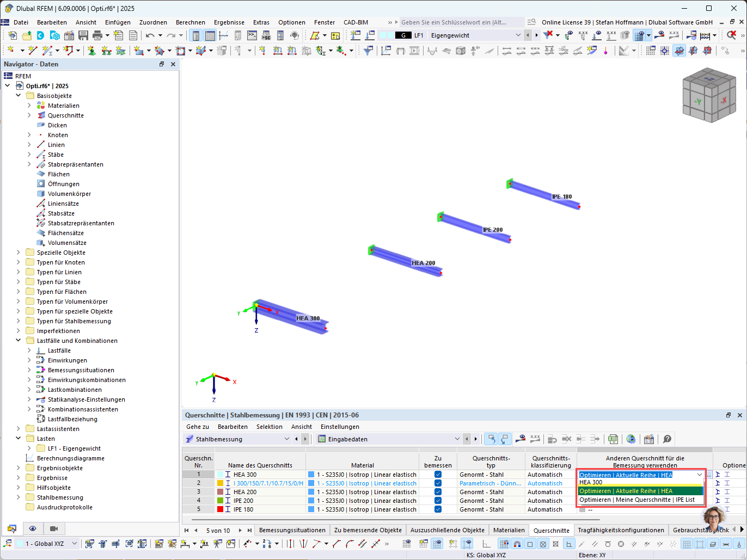Select the Excel export icon in panel toolbar

pos(612,439)
